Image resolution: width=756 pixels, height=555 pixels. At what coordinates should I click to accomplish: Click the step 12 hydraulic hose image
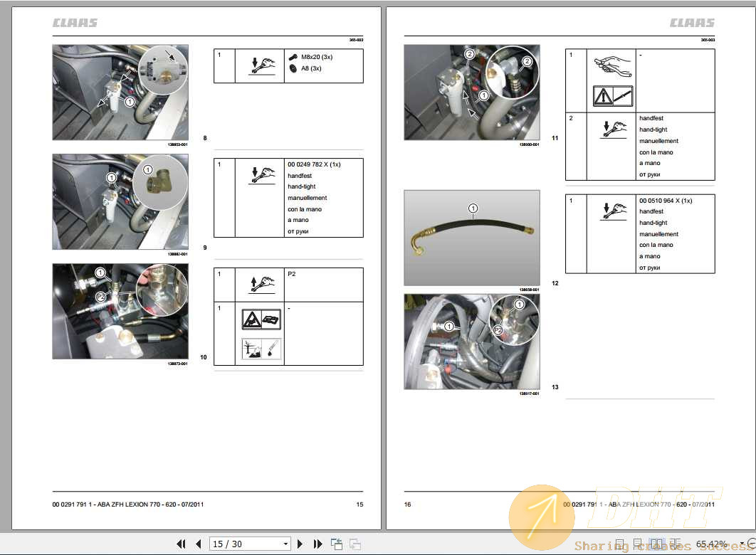pos(472,238)
